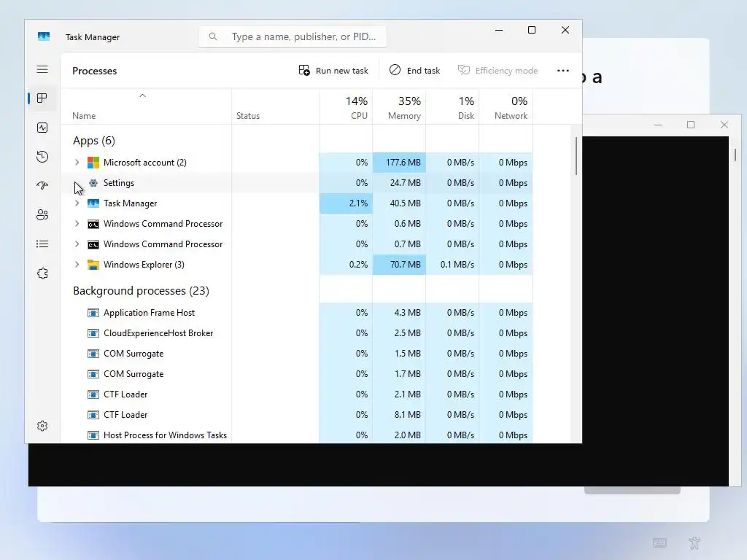Click the Windows Explorer folder icon
This screenshot has height=560, width=747.
93,265
